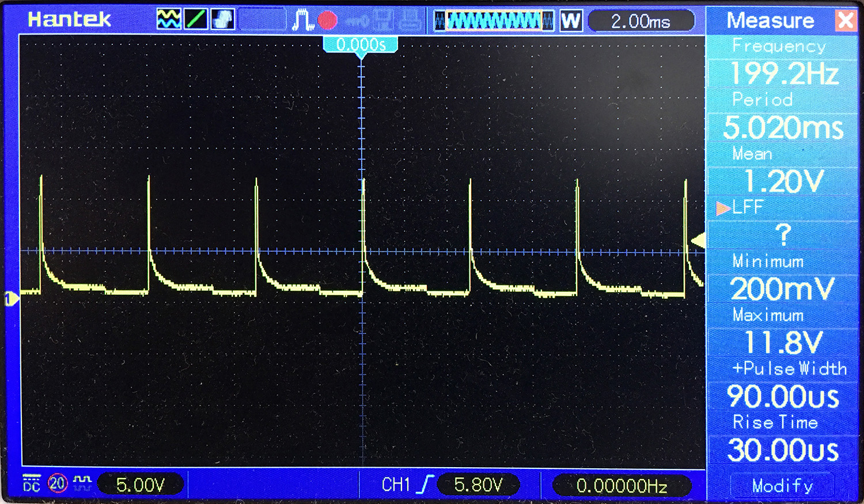This screenshot has height=504, width=864.
Task: Click the orange arrow beside LFF
Action: click(723, 207)
